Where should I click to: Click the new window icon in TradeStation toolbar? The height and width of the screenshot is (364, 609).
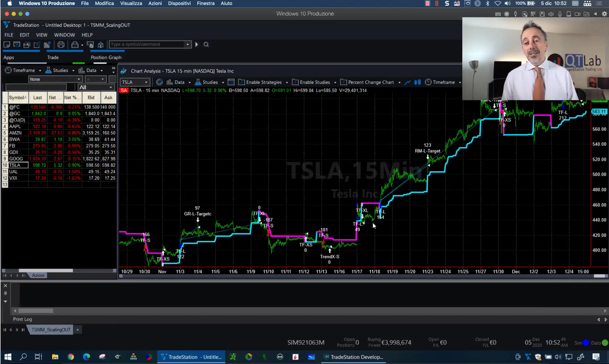[7, 44]
